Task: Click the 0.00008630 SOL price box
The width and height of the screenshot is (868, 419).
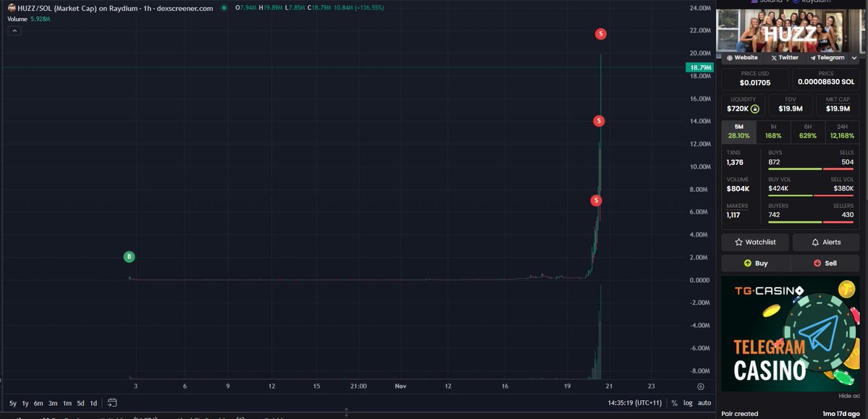Action: [x=826, y=78]
